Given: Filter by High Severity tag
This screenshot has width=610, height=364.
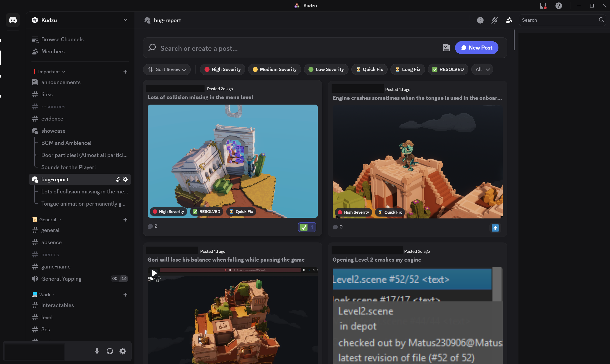Looking at the screenshot, I should pyautogui.click(x=223, y=69).
